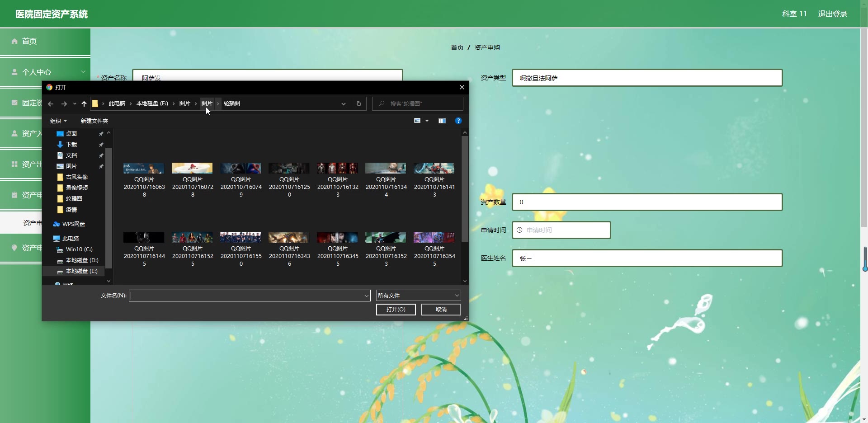Open the 所有文件 file type dropdown

coord(418,296)
